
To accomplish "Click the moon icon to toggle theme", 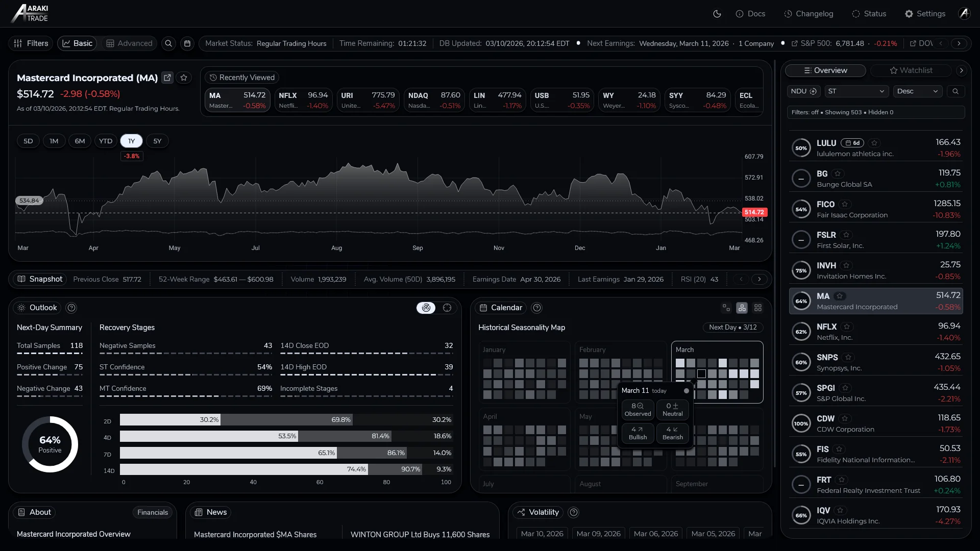I will [x=717, y=14].
